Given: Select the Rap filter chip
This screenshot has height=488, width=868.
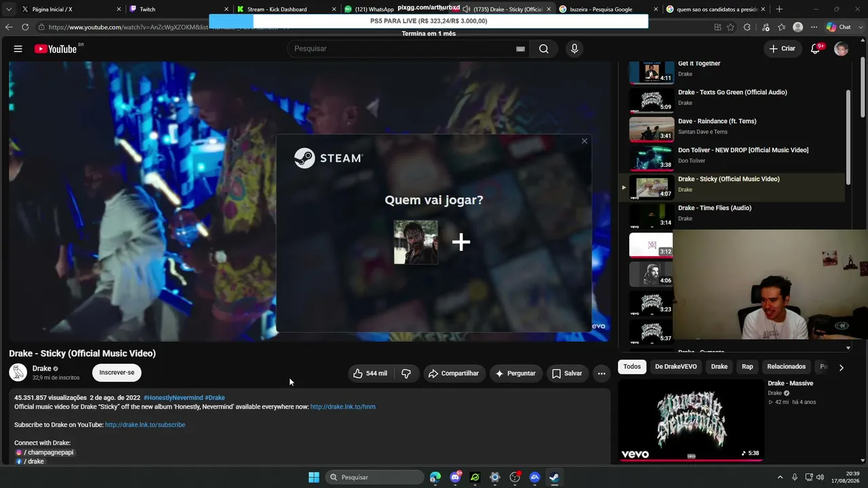Looking at the screenshot, I should pyautogui.click(x=747, y=367).
